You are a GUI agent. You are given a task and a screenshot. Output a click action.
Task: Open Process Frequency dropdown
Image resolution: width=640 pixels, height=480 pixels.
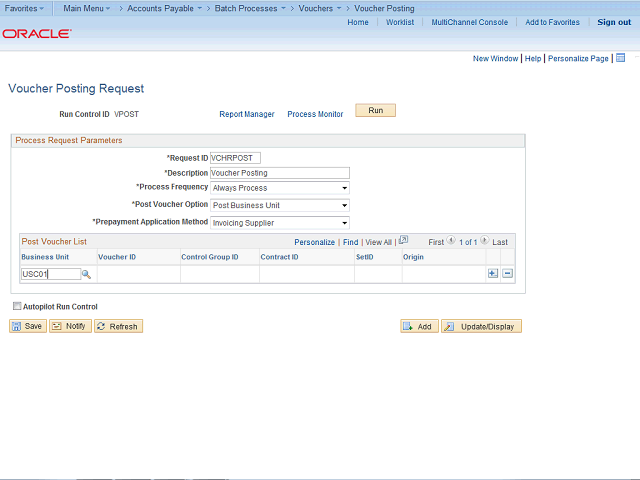(x=280, y=188)
